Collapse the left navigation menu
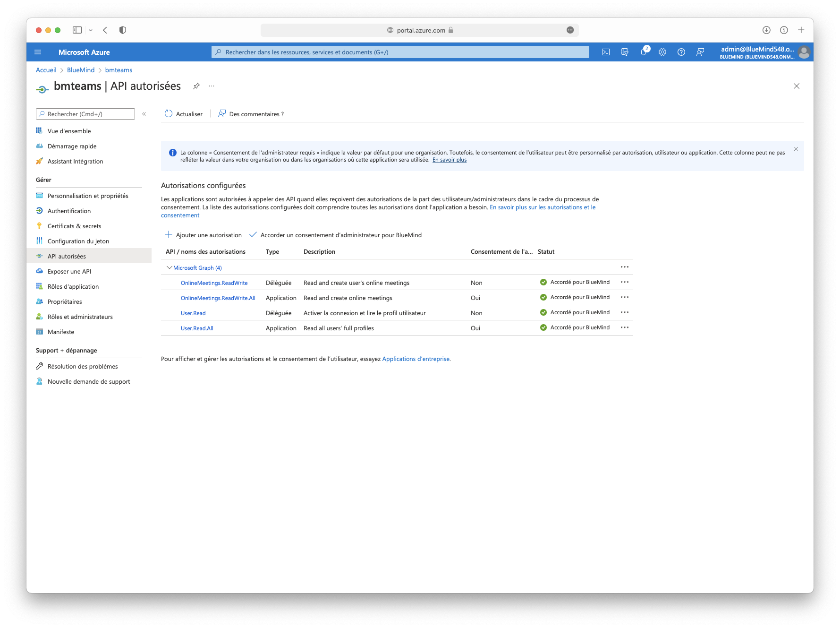This screenshot has height=628, width=840. point(144,114)
